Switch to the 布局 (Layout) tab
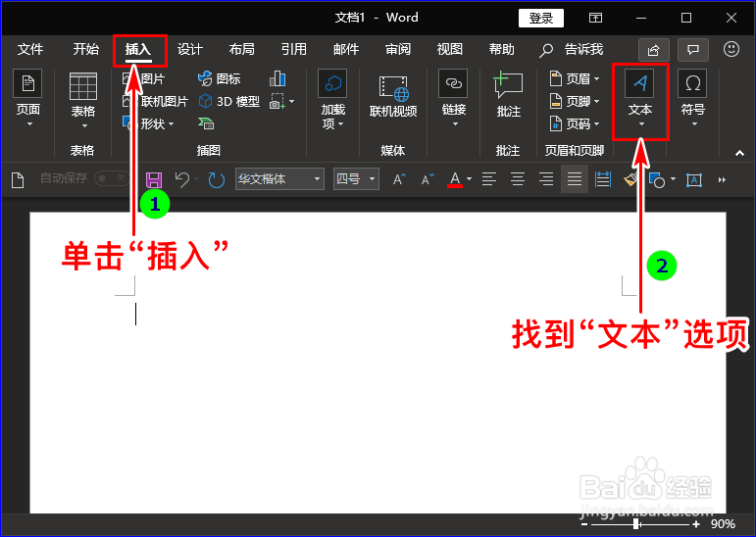This screenshot has height=537, width=756. click(241, 49)
